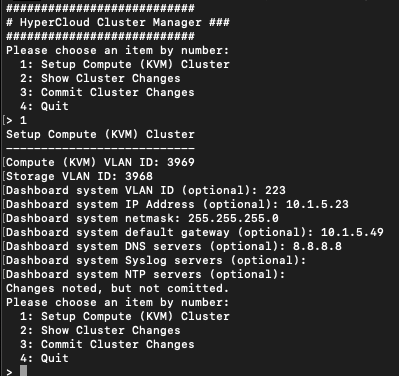Image resolution: width=399 pixels, height=376 pixels.
Task: Click the lower 2: Show Cluster Changes option
Action: click(100, 330)
